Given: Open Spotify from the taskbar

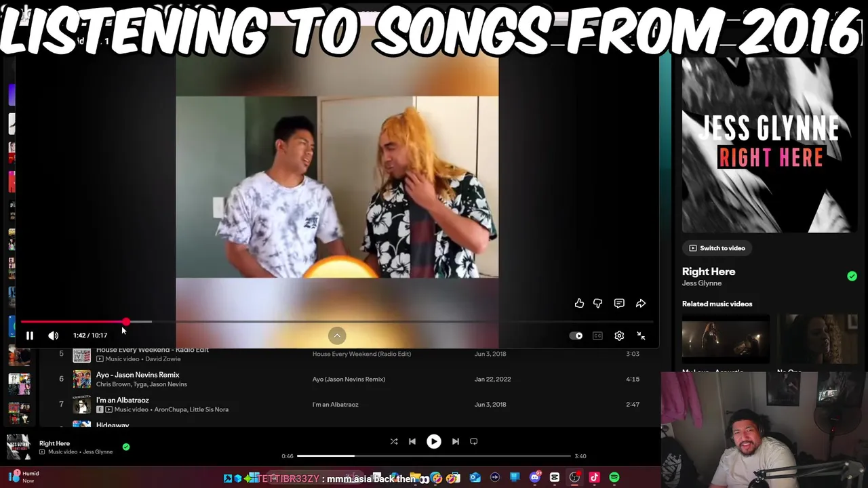Looking at the screenshot, I should 614,478.
